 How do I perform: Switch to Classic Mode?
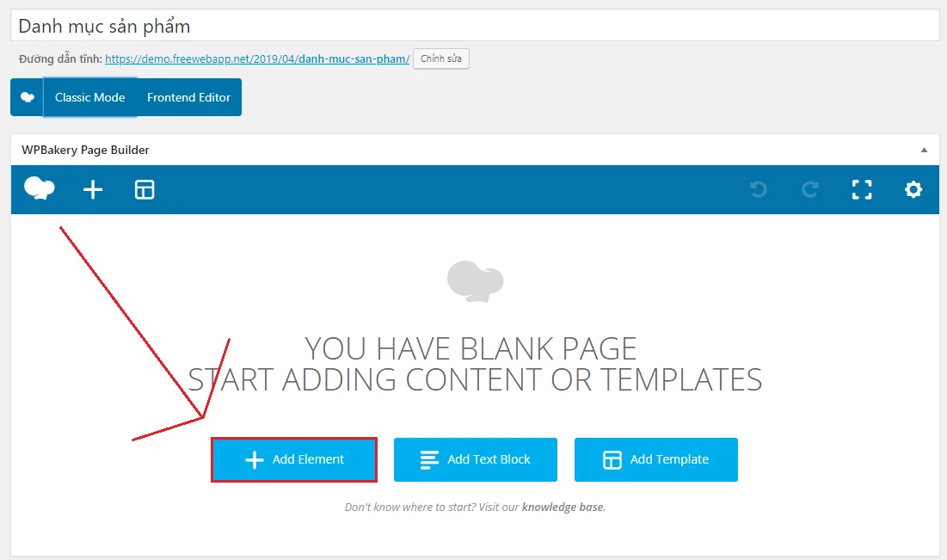point(90,97)
